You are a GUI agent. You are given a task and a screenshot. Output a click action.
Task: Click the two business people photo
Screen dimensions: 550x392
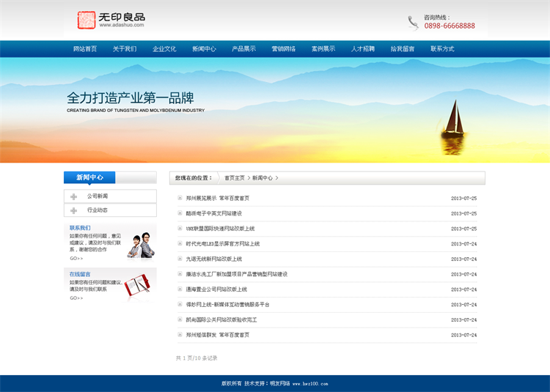tap(141, 245)
